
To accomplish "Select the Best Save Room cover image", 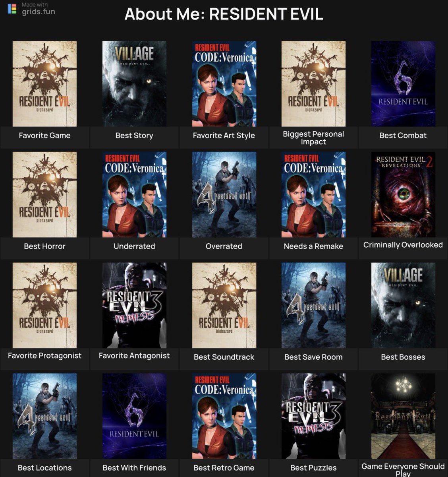I will [x=313, y=305].
